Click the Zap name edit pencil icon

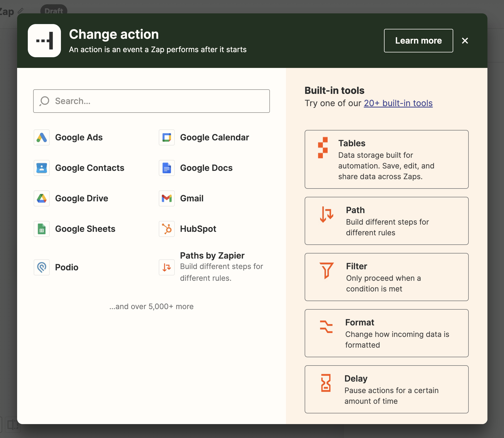pos(21,11)
